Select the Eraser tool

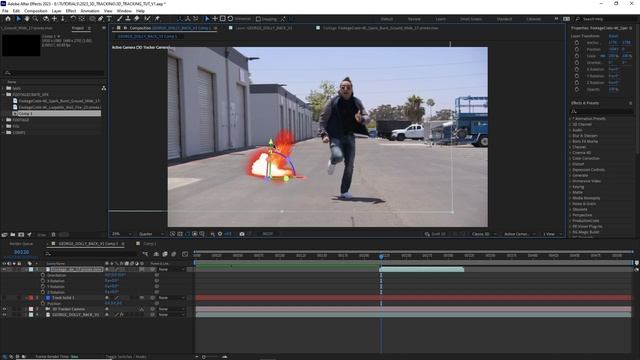(x=137, y=19)
